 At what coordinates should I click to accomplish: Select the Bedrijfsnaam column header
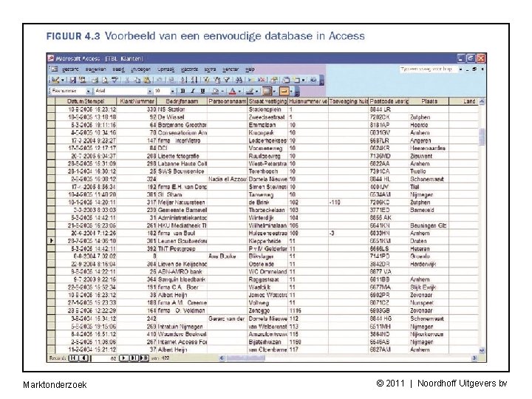[x=182, y=101]
